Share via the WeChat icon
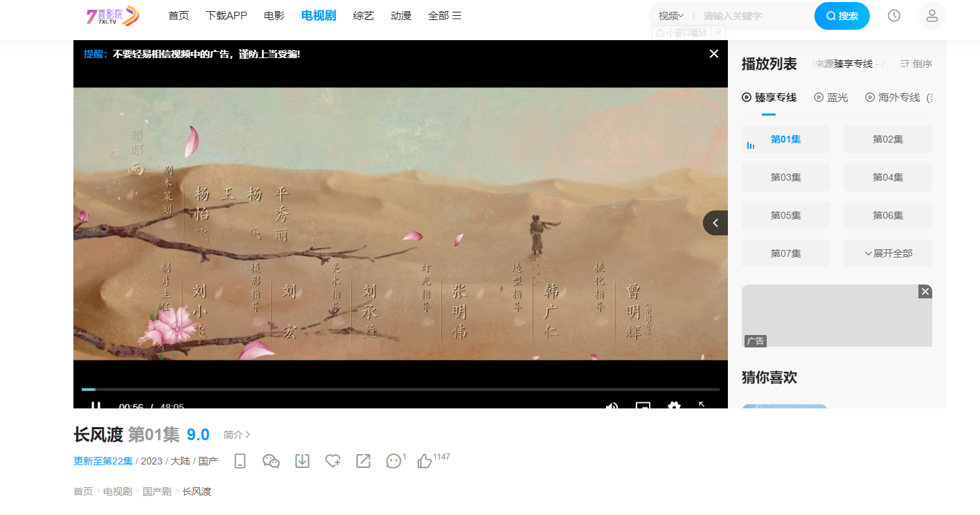 (271, 461)
